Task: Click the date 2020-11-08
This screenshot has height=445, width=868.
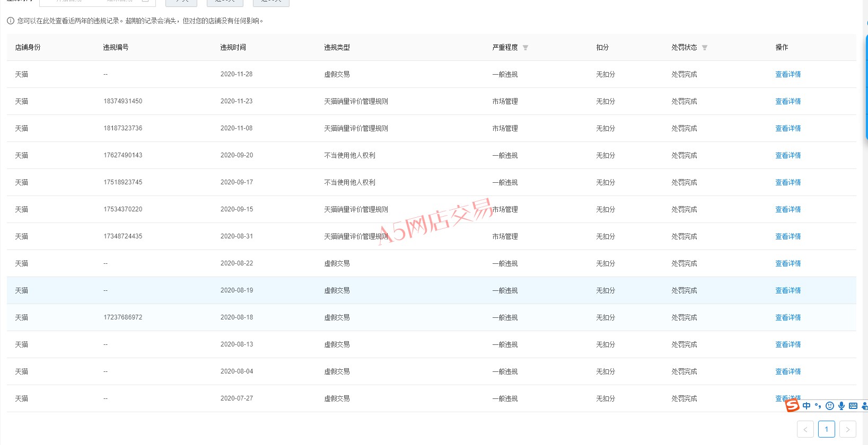Action: [236, 128]
